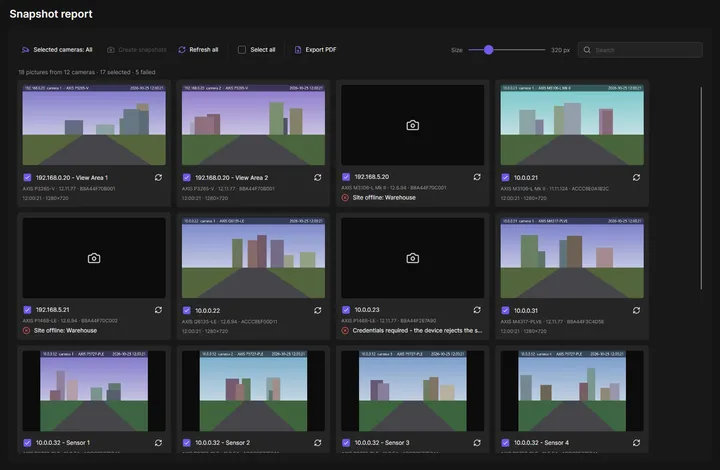Click the camera placeholder icon for 10.0.0.23
The image size is (720, 470).
coord(413,258)
